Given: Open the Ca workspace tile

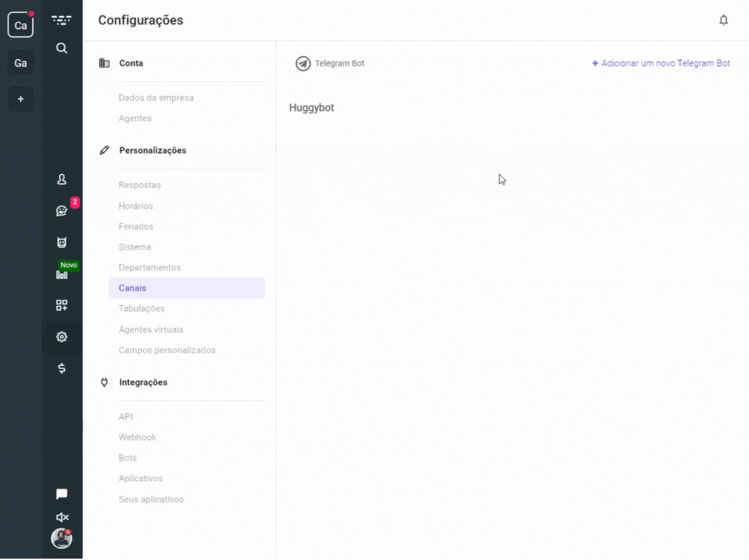Looking at the screenshot, I should coord(21,25).
